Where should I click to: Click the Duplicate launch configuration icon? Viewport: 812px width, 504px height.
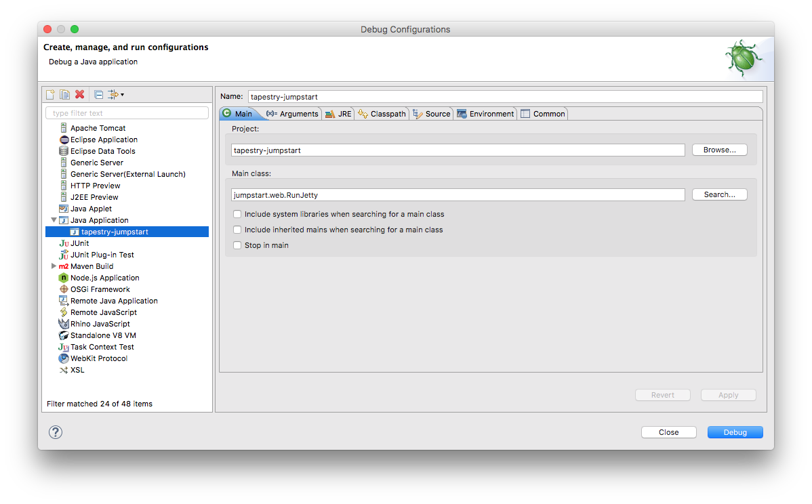point(65,95)
